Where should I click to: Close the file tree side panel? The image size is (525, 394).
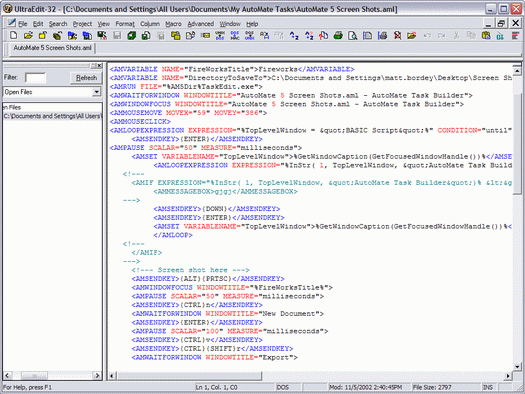point(99,66)
